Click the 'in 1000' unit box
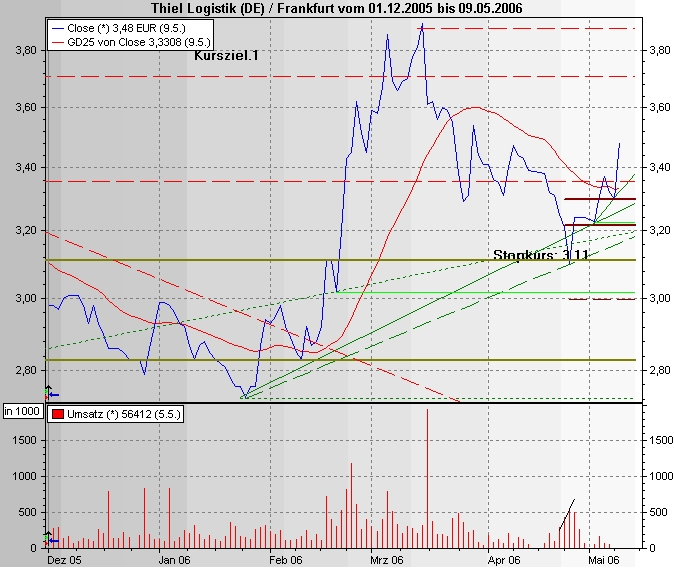The image size is (674, 568). (x=22, y=411)
